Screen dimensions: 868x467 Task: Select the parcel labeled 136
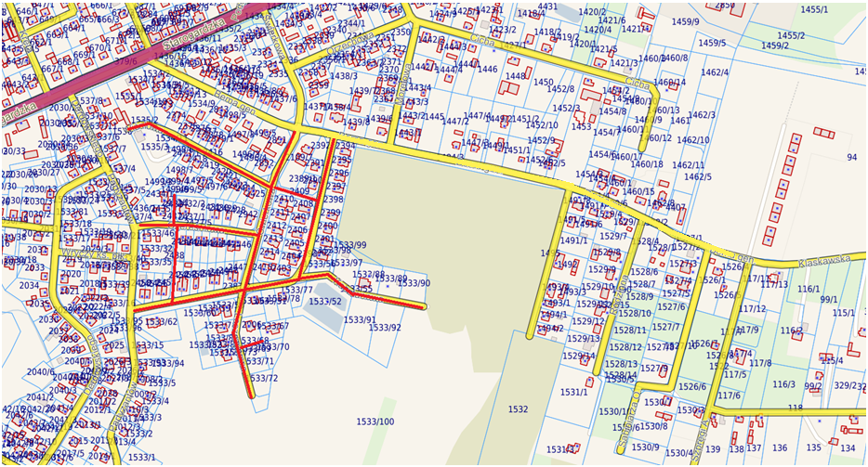coord(779,448)
